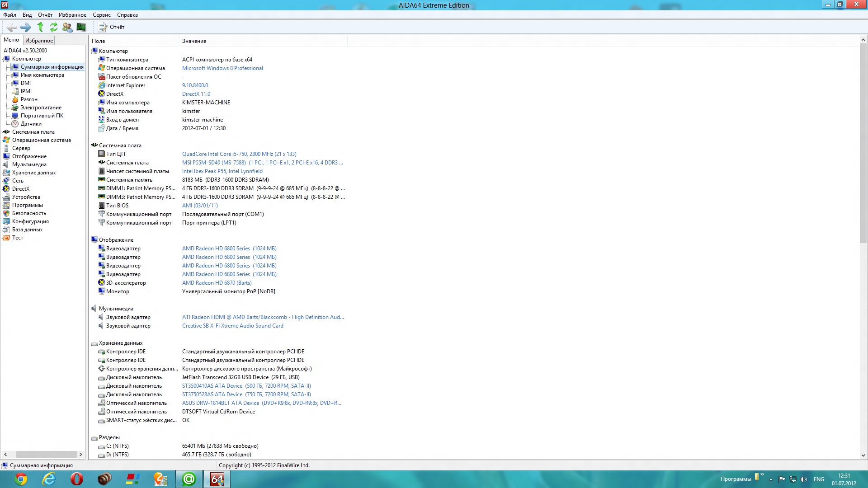
Task: Select Устройства devices in sidebar tree
Action: pyautogui.click(x=26, y=197)
